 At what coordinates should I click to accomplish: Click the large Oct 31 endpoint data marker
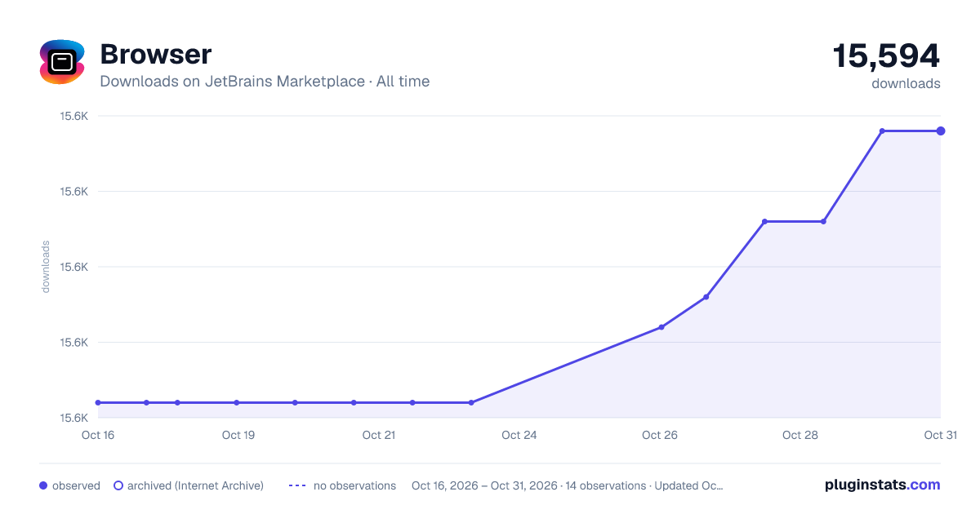coord(941,131)
